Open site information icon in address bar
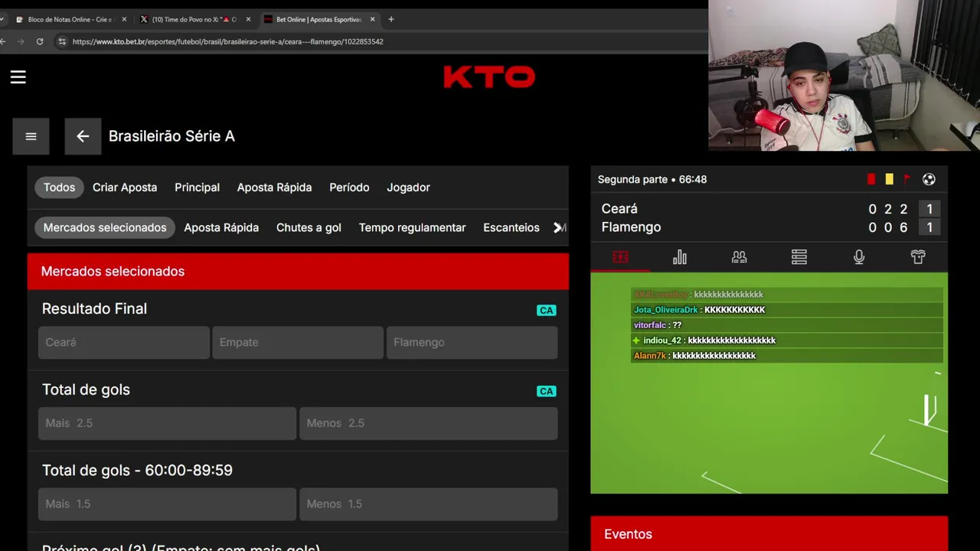 point(62,41)
